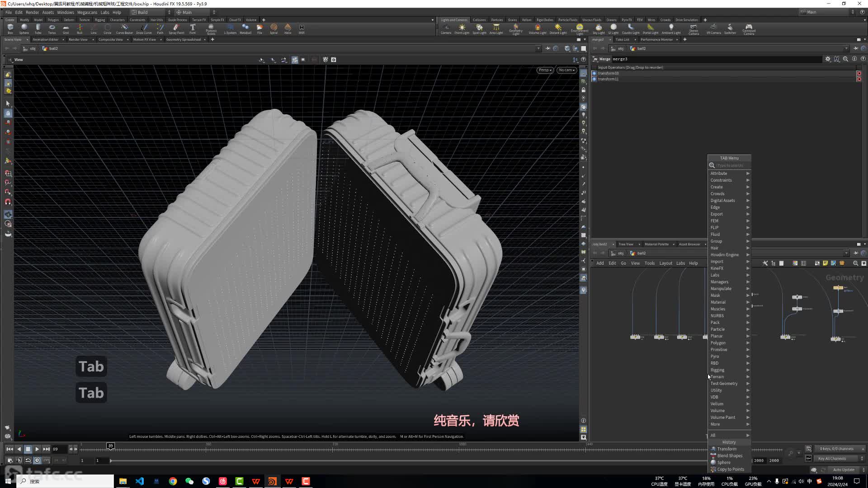The width and height of the screenshot is (868, 488).
Task: Choose Copy to Points from TAB history
Action: tap(729, 469)
